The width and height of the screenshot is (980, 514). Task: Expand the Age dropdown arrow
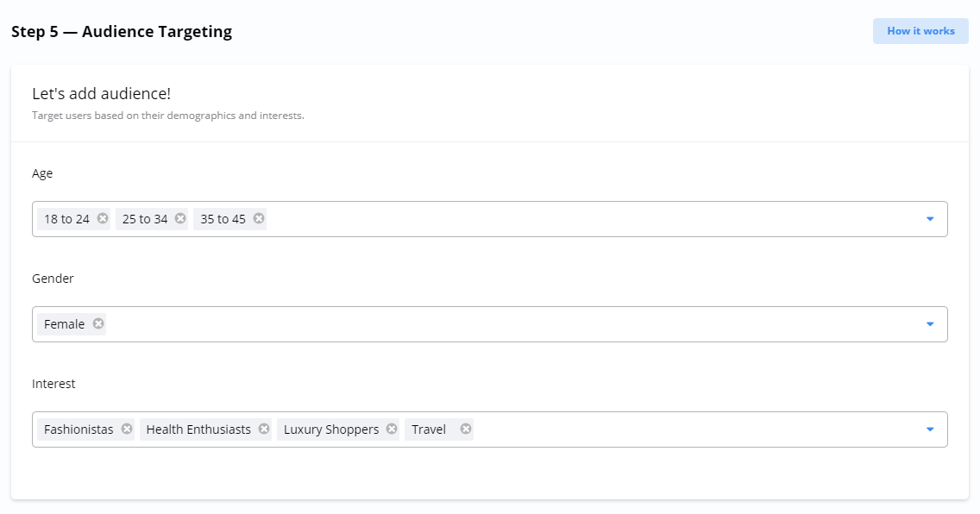930,219
